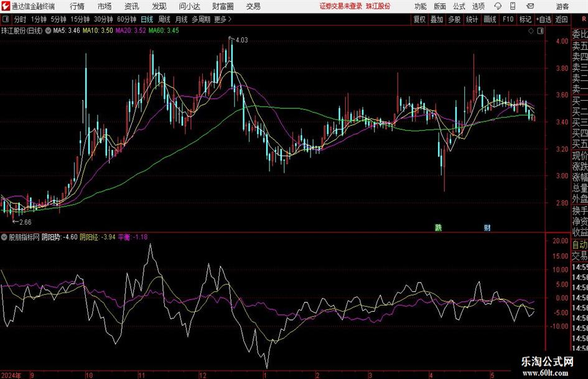The image size is (588, 379).
Task: Open the mail envelope icon
Action: [530, 6]
